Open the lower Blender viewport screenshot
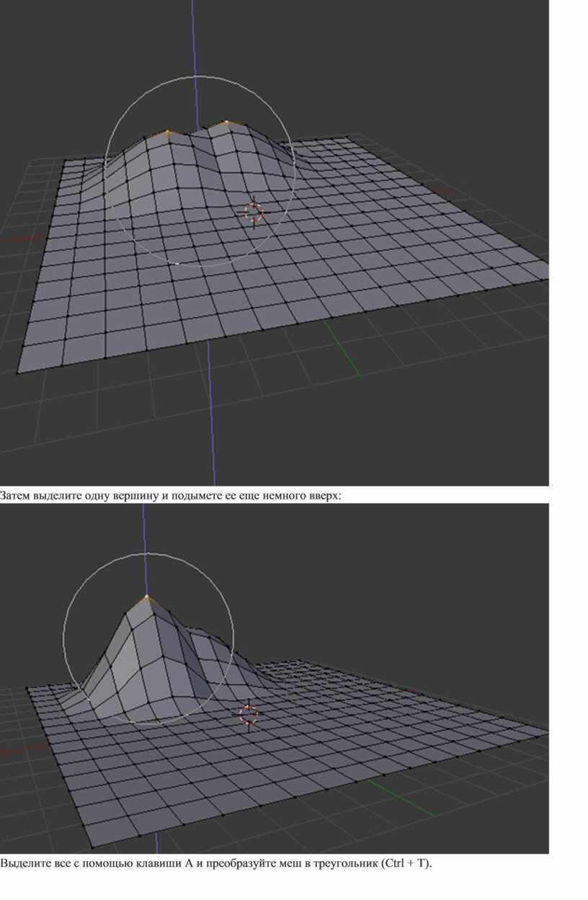 [275, 678]
